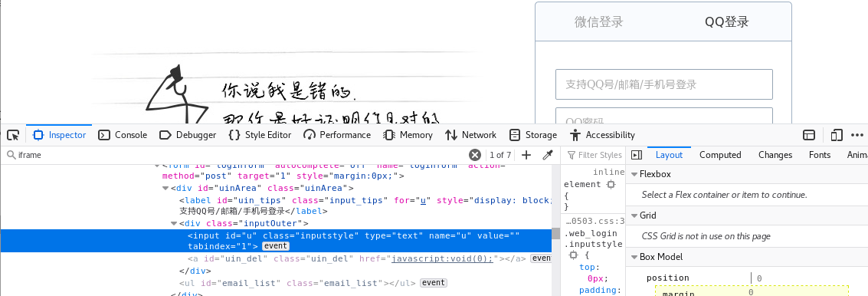Open the Memory panel
The image size is (868, 296).
408,135
